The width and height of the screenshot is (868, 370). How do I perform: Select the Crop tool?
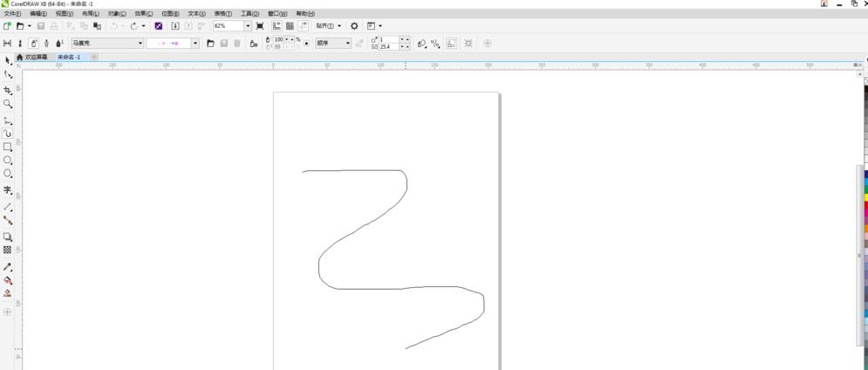8,90
